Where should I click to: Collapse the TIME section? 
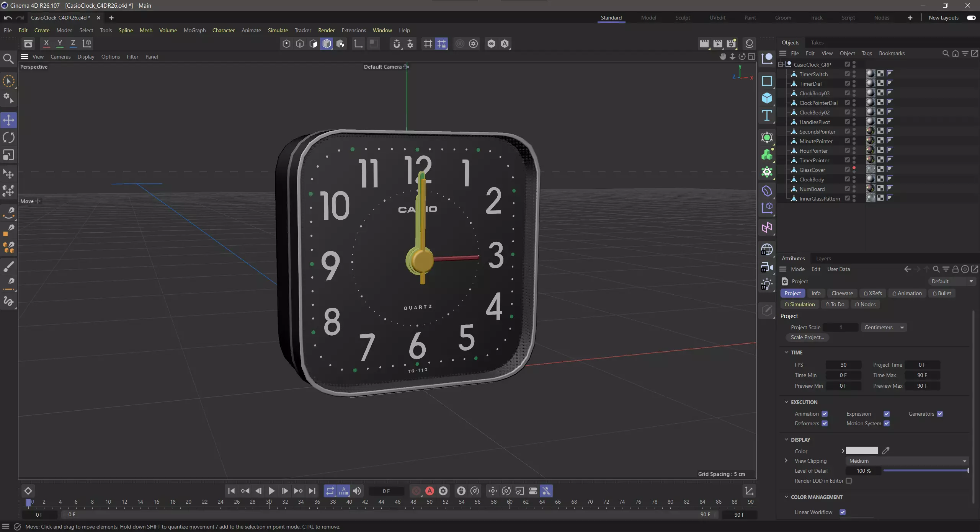pos(786,352)
